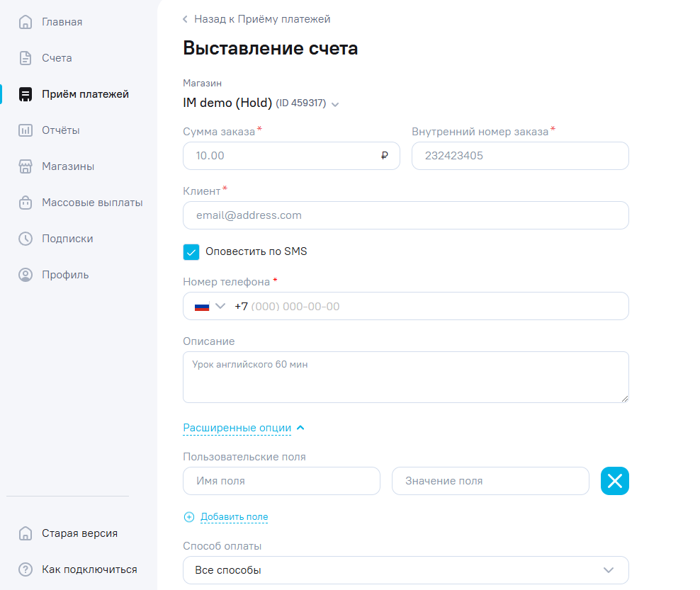Open Массовые выплаты menu item
Viewport: 700px width, 590px height.
[x=92, y=203]
